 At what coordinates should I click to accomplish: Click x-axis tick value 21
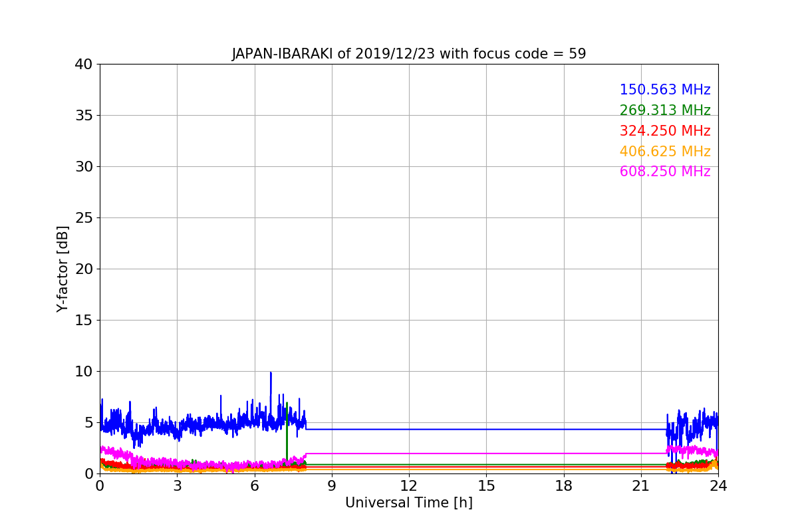click(x=641, y=485)
